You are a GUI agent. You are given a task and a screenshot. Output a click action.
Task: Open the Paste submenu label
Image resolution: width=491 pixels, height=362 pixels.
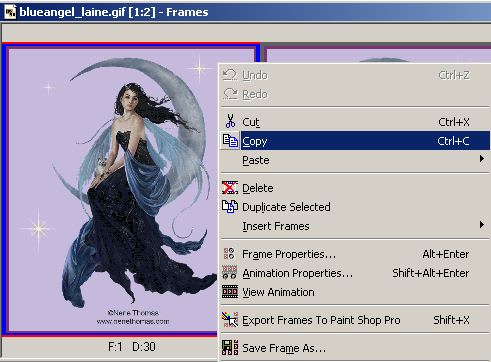click(x=256, y=160)
